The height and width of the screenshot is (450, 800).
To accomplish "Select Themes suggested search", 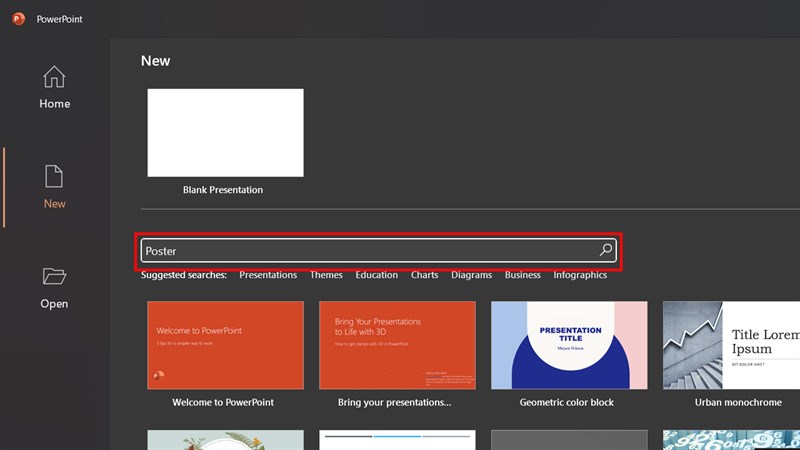I will pos(326,275).
